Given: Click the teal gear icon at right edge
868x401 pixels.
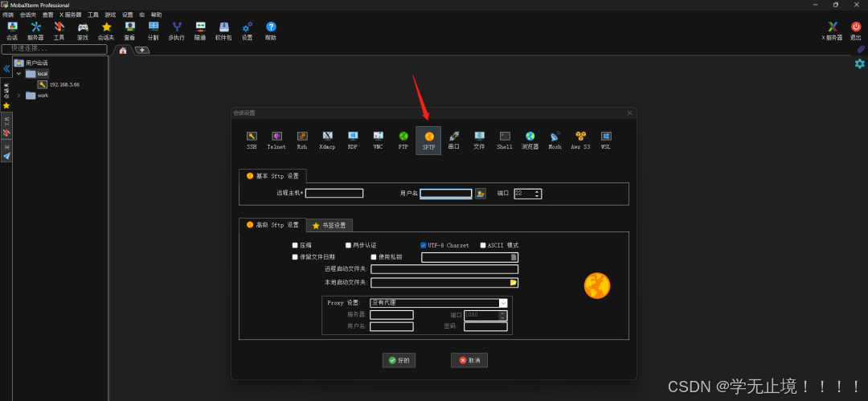Looking at the screenshot, I should click(x=859, y=63).
